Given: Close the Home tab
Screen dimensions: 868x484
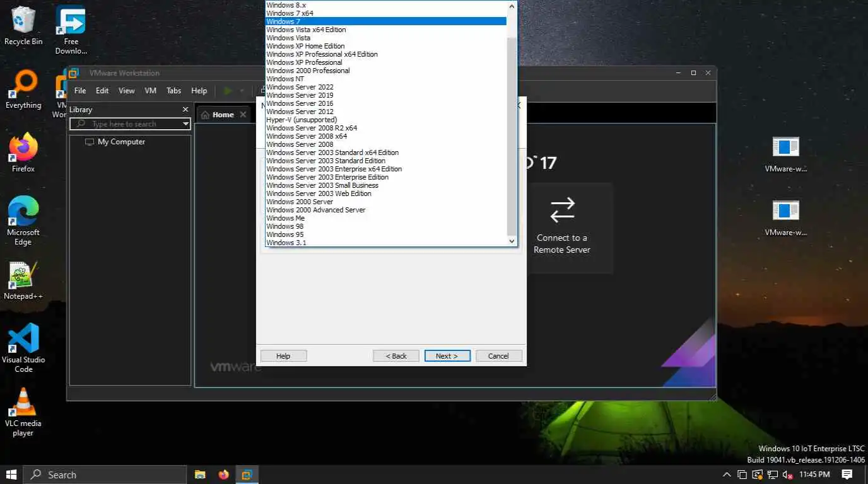Looking at the screenshot, I should tap(243, 115).
